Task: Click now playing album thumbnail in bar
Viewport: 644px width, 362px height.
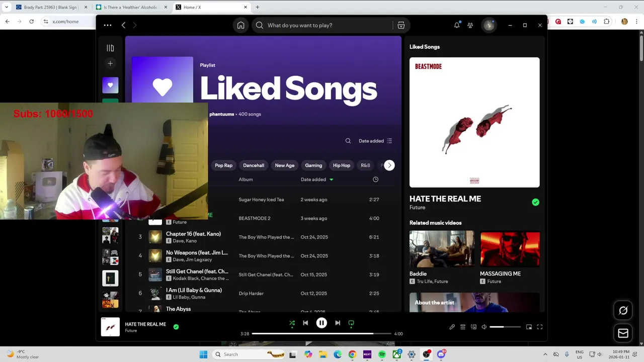Action: tap(110, 327)
